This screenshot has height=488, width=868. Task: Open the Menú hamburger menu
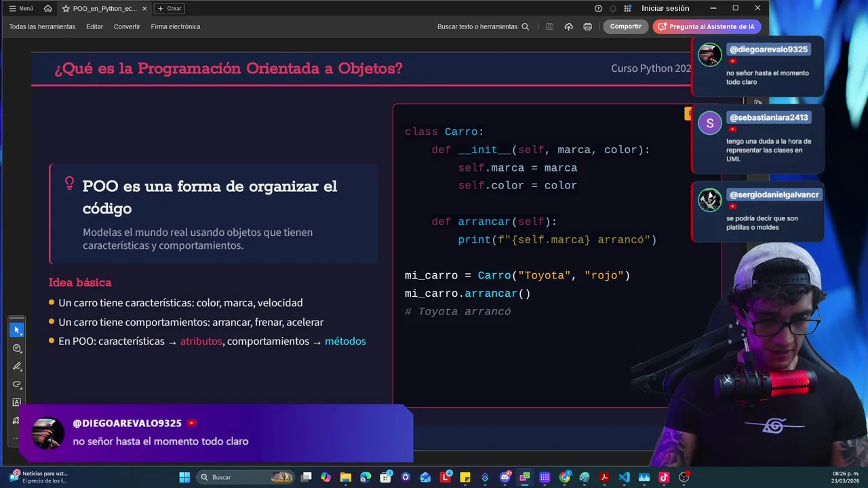click(x=21, y=8)
